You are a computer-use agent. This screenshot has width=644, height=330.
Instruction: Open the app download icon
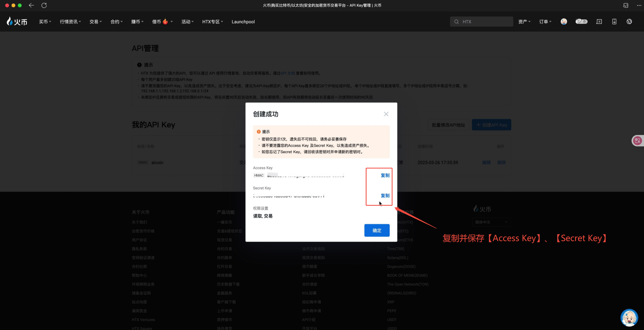tap(614, 21)
